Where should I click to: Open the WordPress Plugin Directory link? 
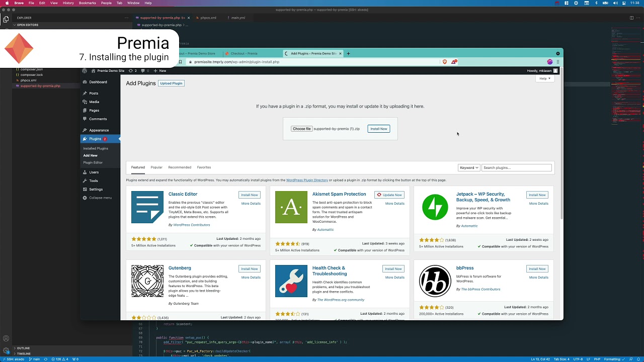click(307, 180)
